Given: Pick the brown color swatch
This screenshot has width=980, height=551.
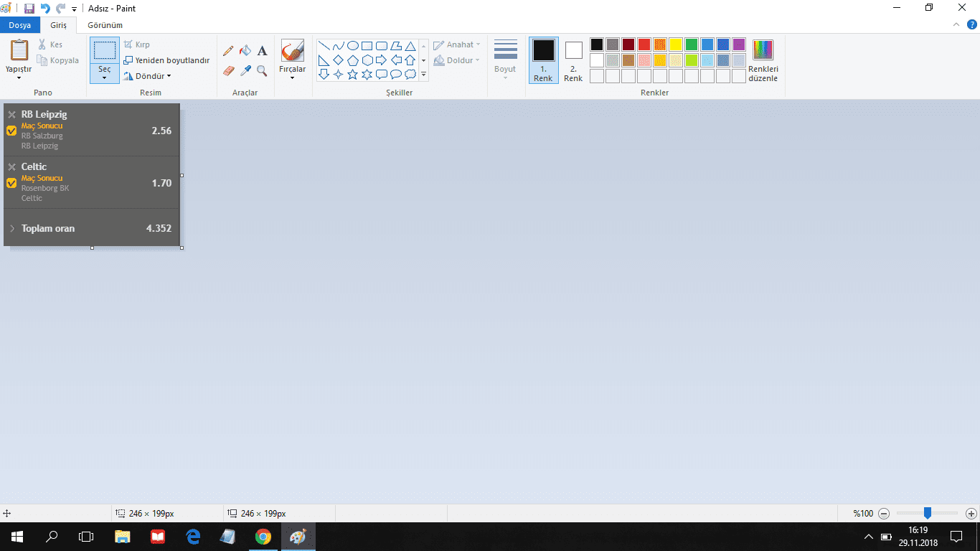Looking at the screenshot, I should click(628, 60).
